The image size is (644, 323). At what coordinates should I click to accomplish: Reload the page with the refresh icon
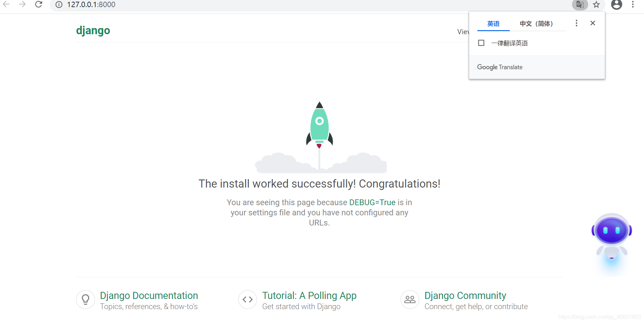coord(39,4)
